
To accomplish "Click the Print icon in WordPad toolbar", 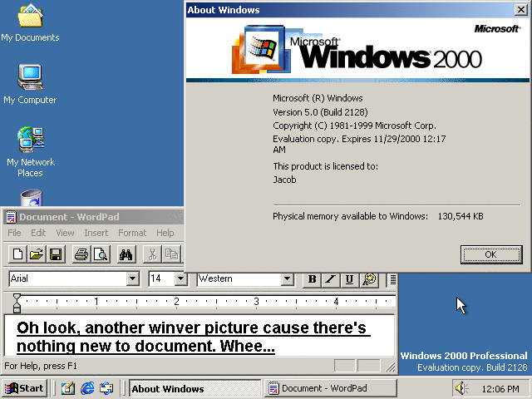I will tap(81, 254).
